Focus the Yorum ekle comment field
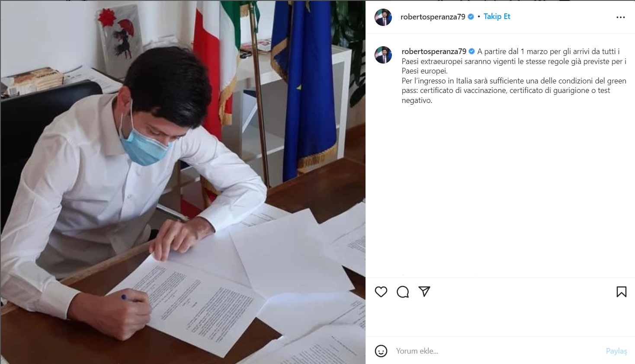 click(497, 351)
